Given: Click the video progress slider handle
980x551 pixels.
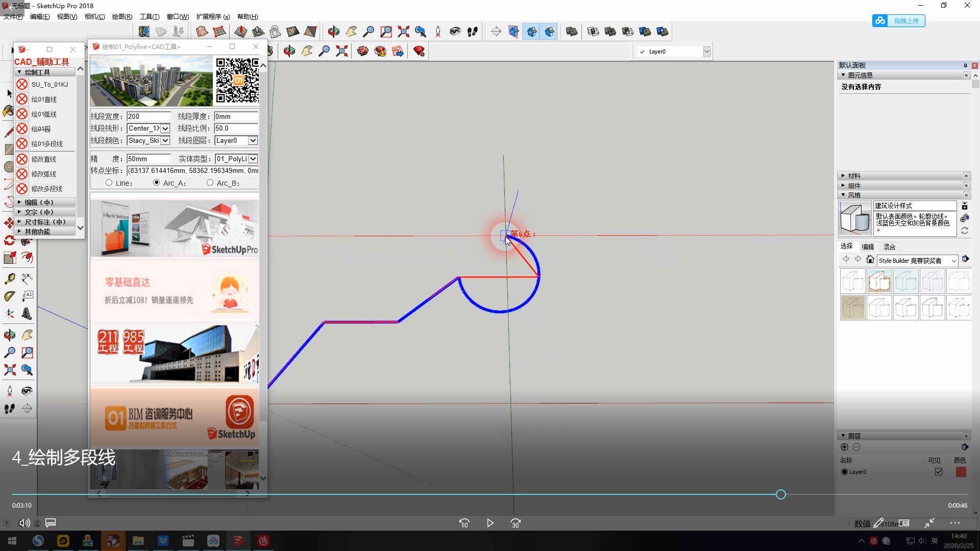Looking at the screenshot, I should click(780, 494).
